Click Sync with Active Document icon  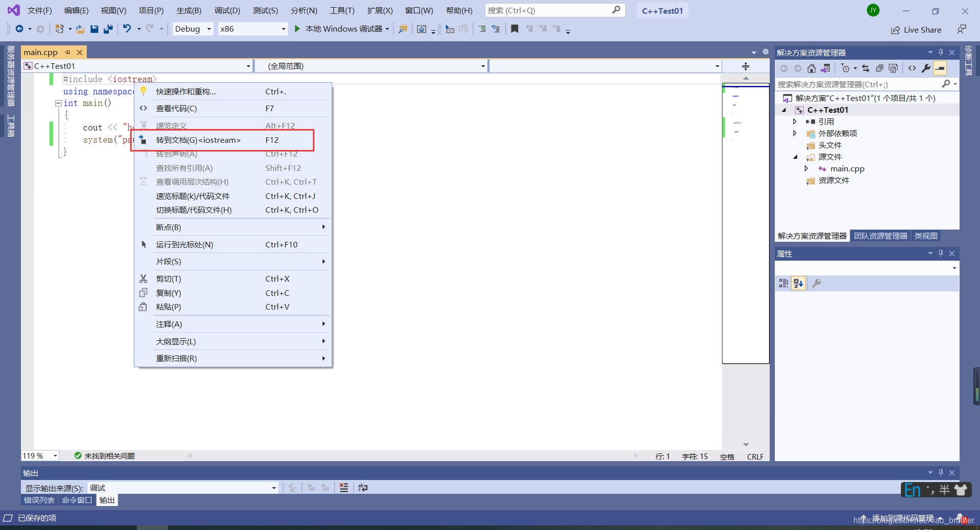click(x=866, y=68)
